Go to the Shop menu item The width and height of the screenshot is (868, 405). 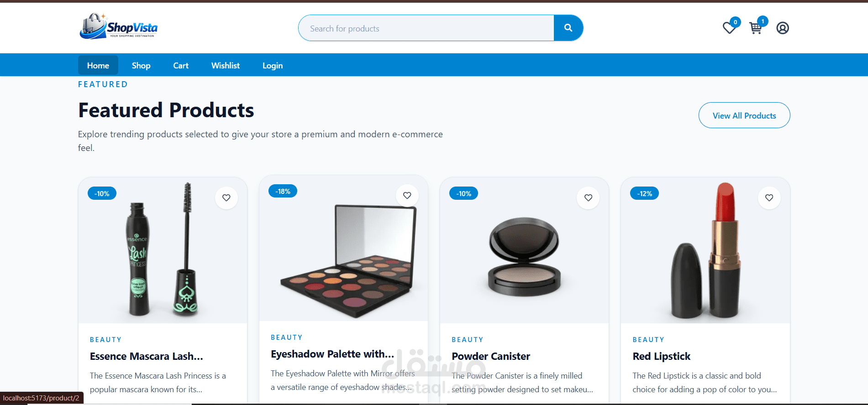[x=141, y=65]
